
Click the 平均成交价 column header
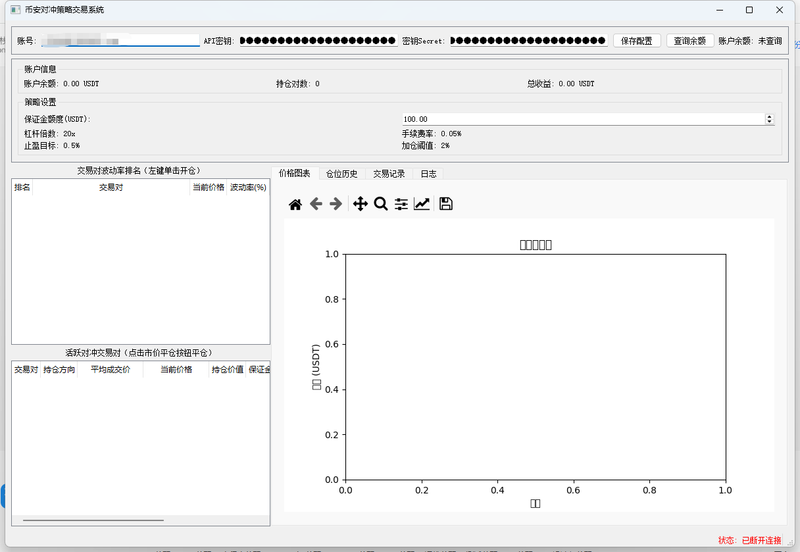[x=110, y=370]
